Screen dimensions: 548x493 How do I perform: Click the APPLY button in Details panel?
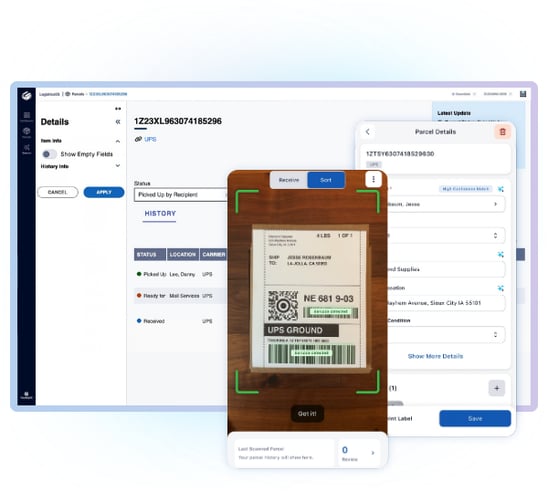104,192
